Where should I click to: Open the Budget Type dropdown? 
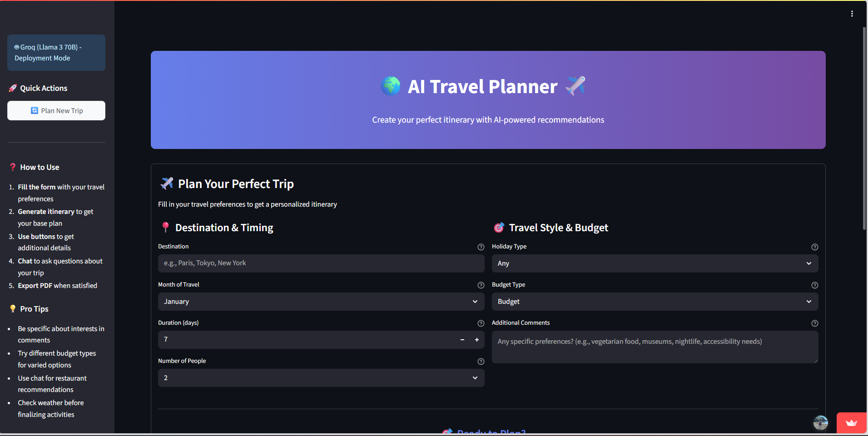[x=655, y=302]
